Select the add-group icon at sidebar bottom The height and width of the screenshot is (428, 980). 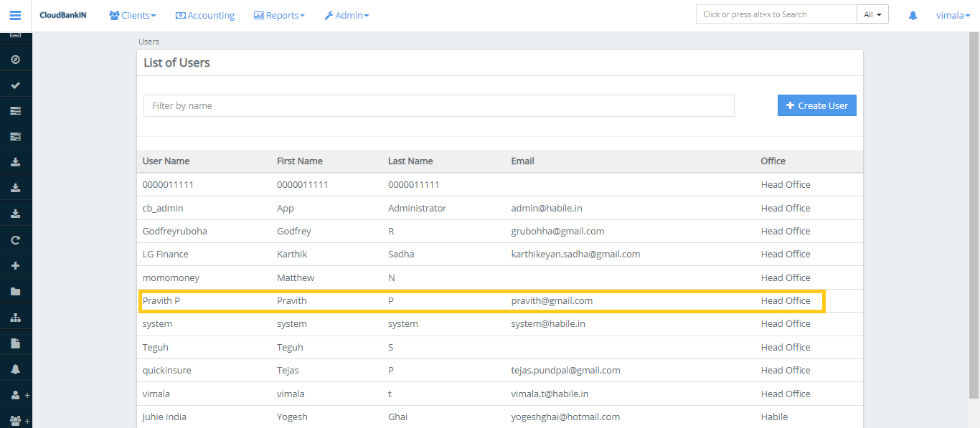coord(15,419)
